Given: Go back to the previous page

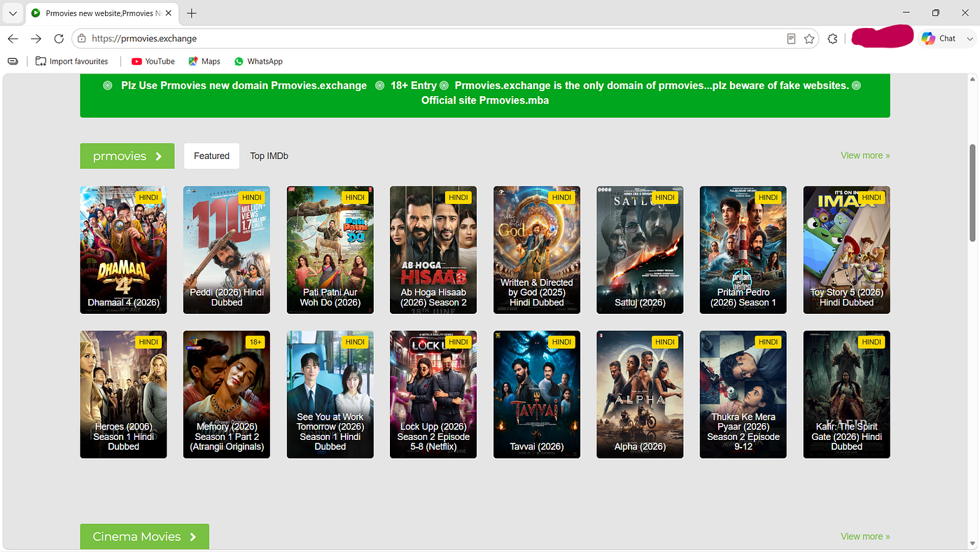Looking at the screenshot, I should (x=13, y=39).
